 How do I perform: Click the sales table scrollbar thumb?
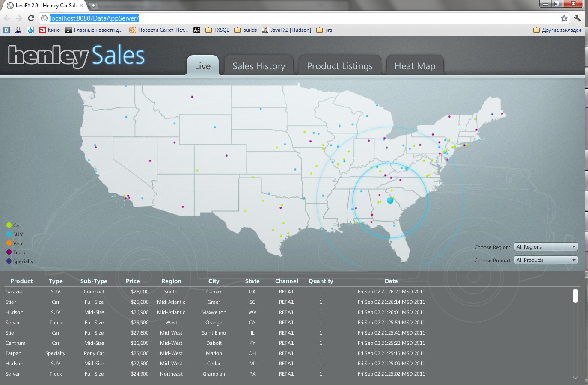pos(575,296)
